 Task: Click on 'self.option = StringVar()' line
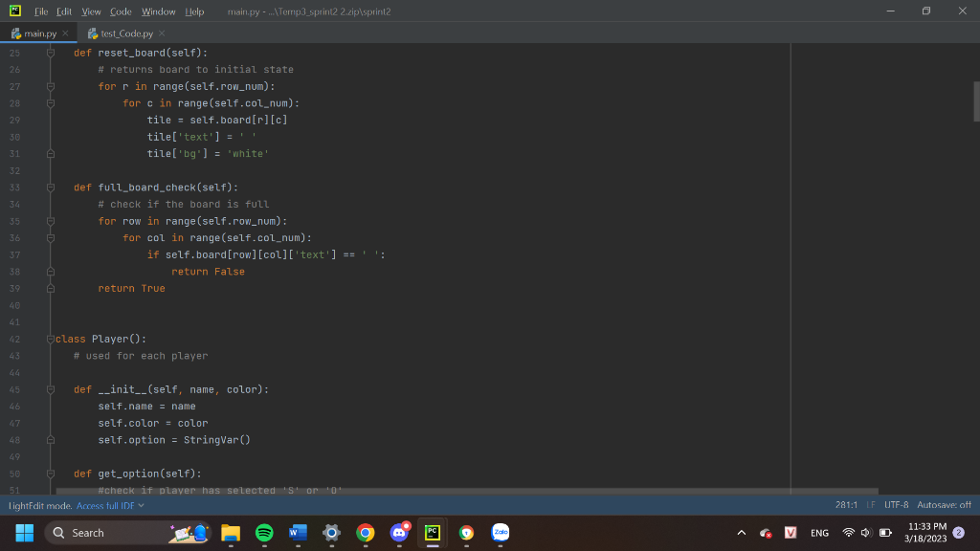[174, 440]
